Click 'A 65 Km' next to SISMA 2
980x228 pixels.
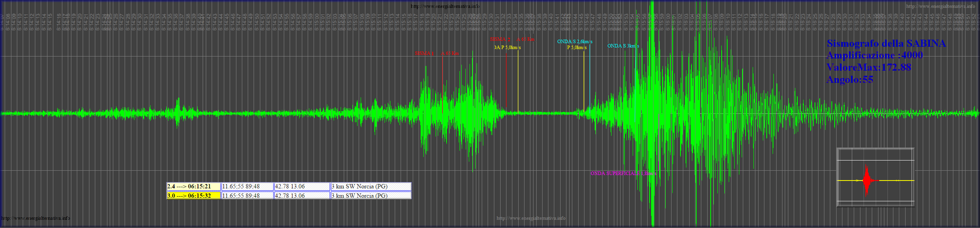(x=526, y=39)
